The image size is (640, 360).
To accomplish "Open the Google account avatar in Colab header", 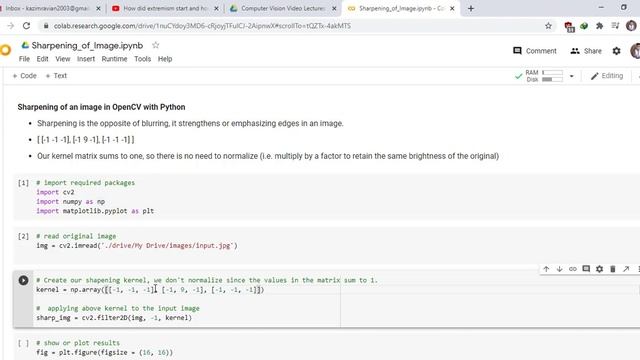I will [x=635, y=51].
